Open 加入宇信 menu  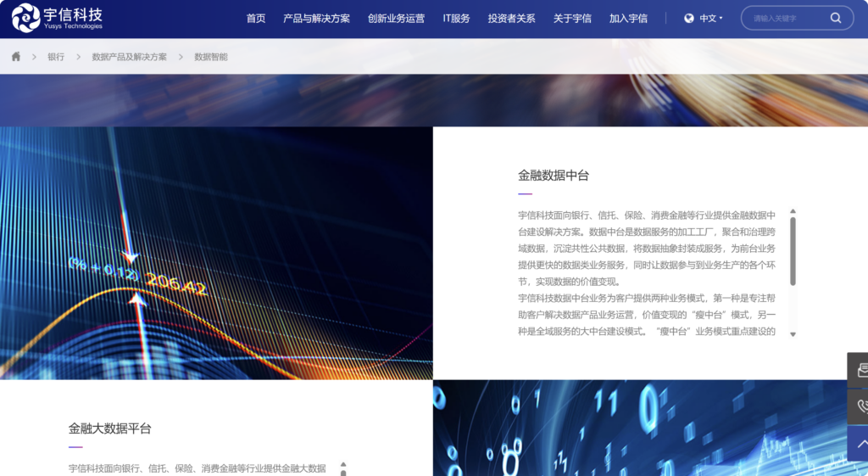(x=628, y=19)
